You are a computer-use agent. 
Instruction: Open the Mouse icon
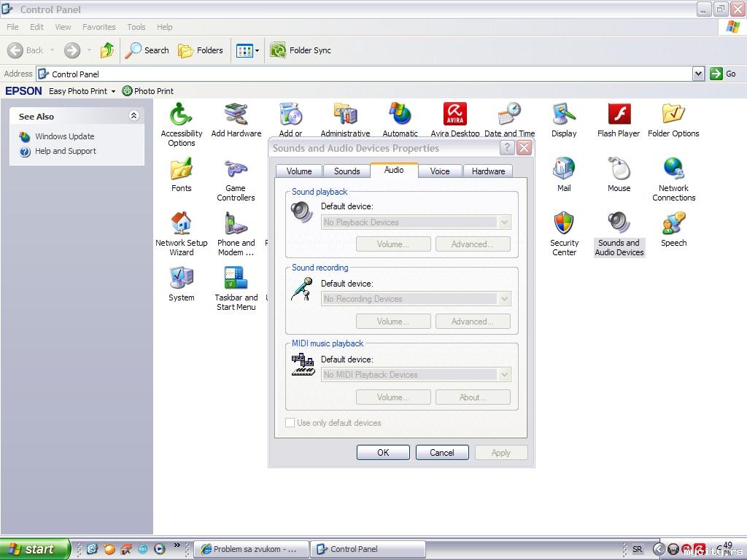tap(619, 175)
